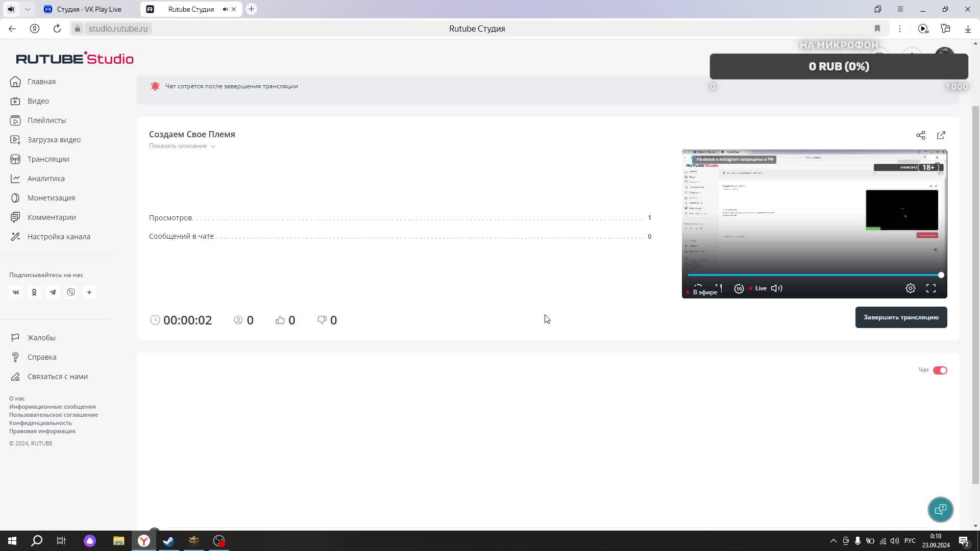Open OBS from taskbar
The width and height of the screenshot is (980, 551).
click(x=218, y=541)
